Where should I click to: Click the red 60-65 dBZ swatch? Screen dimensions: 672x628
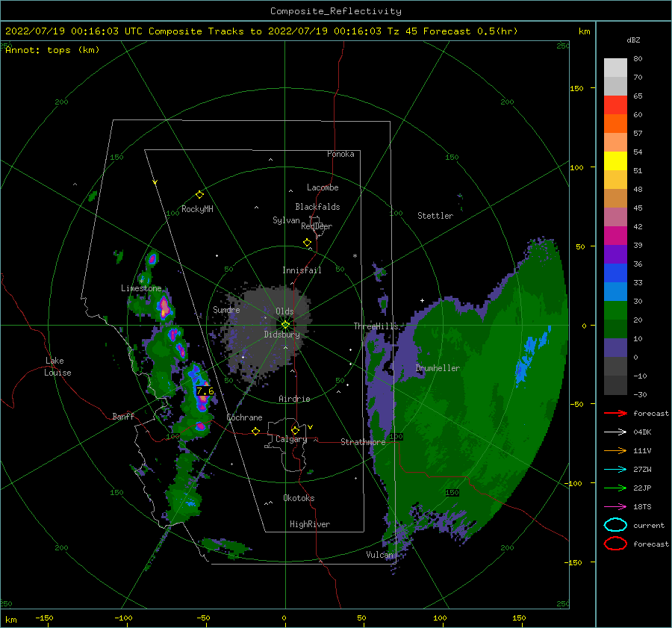point(615,105)
